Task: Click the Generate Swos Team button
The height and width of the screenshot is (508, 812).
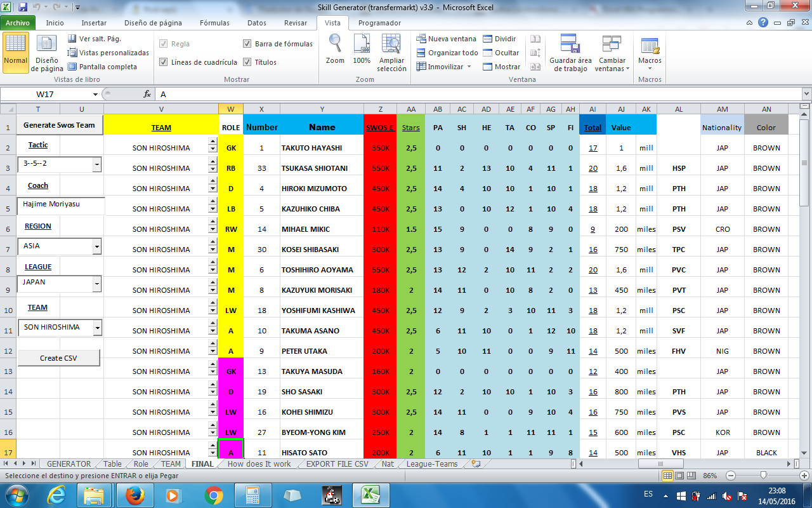Action: pyautogui.click(x=59, y=125)
